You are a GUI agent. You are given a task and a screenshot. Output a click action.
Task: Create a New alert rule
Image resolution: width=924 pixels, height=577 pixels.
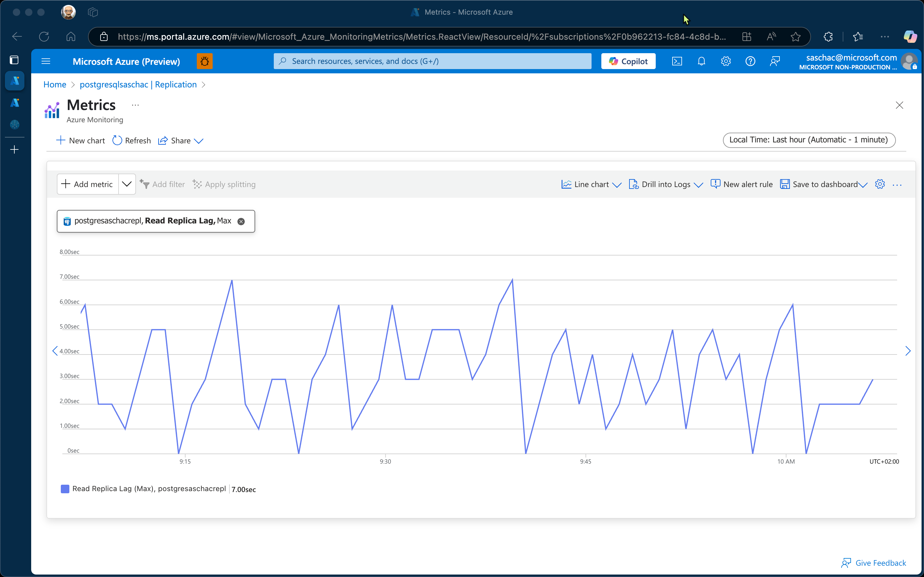click(x=742, y=184)
